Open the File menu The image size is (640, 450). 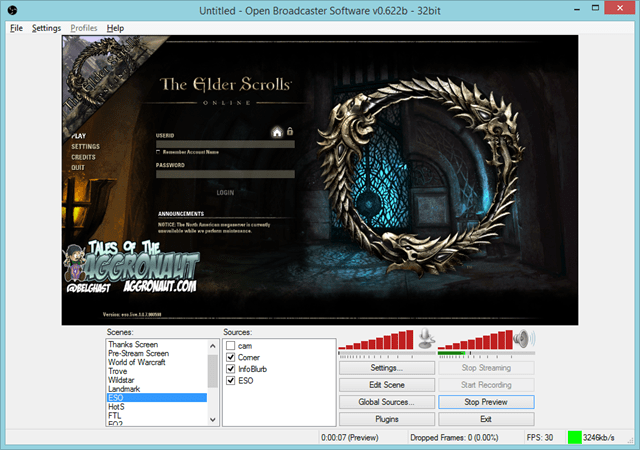[x=16, y=28]
